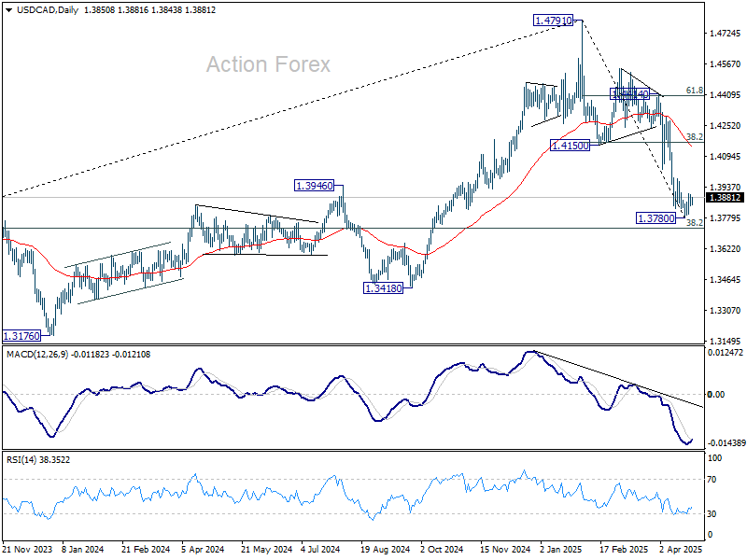Viewport: 747px width, 560px height.
Task: Click the 1.37800 low price label
Action: tap(656, 218)
